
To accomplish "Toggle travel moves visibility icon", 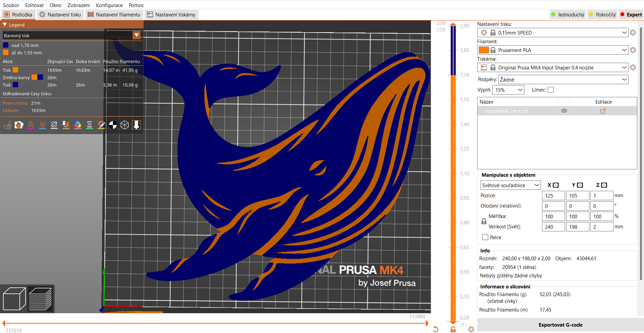I will [7, 125].
